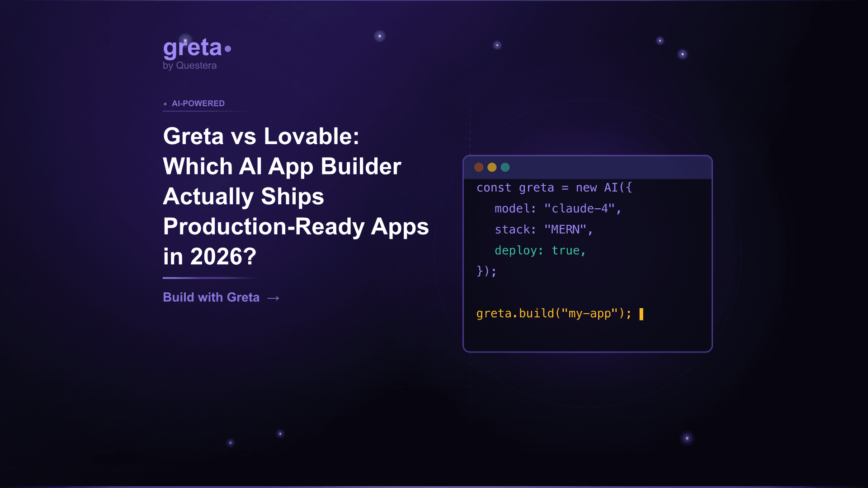
Task: Click the yellow dot in code window
Action: click(x=492, y=167)
